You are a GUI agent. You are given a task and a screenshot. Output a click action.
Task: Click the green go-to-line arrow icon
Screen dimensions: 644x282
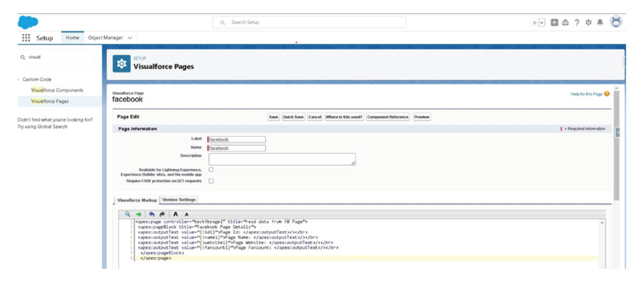coord(138,214)
